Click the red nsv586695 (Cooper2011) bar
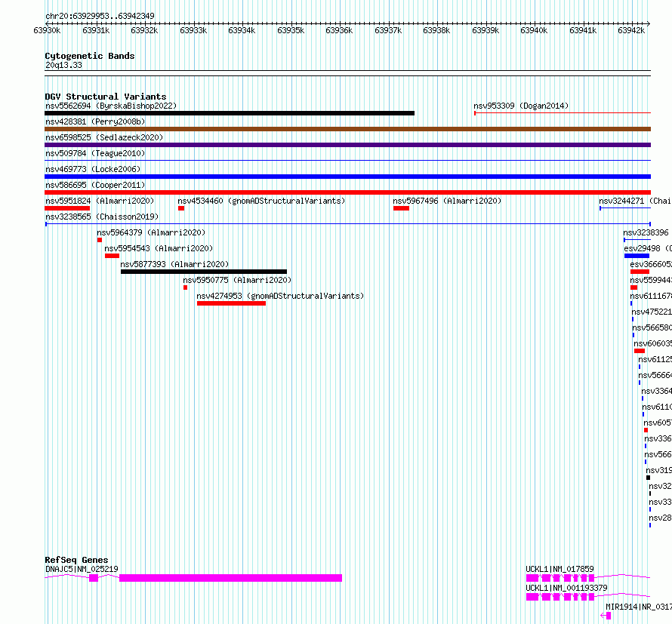This screenshot has width=672, height=624. [x=347, y=192]
